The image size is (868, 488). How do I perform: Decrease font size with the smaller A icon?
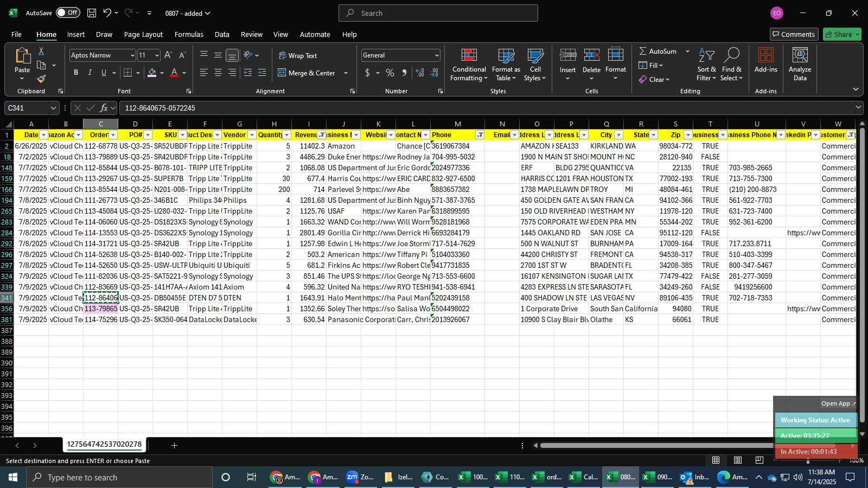tap(182, 55)
